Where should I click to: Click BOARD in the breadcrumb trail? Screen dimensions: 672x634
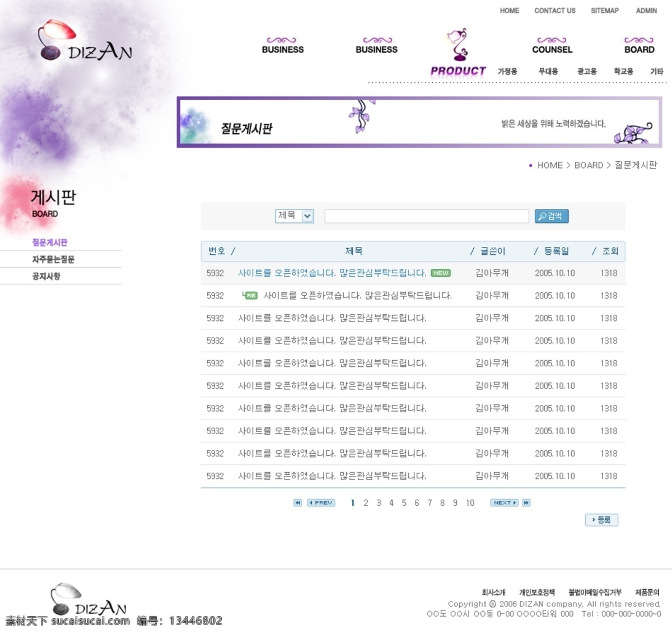click(589, 165)
